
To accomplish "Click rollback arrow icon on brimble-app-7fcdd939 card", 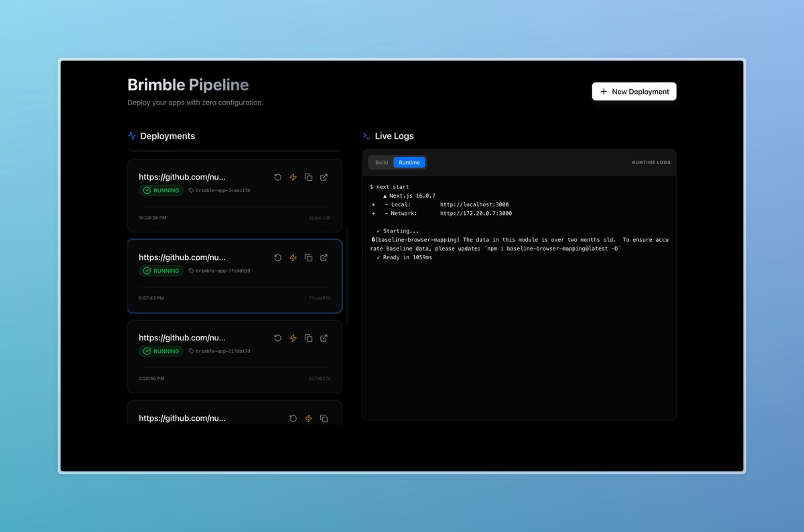I will point(278,257).
